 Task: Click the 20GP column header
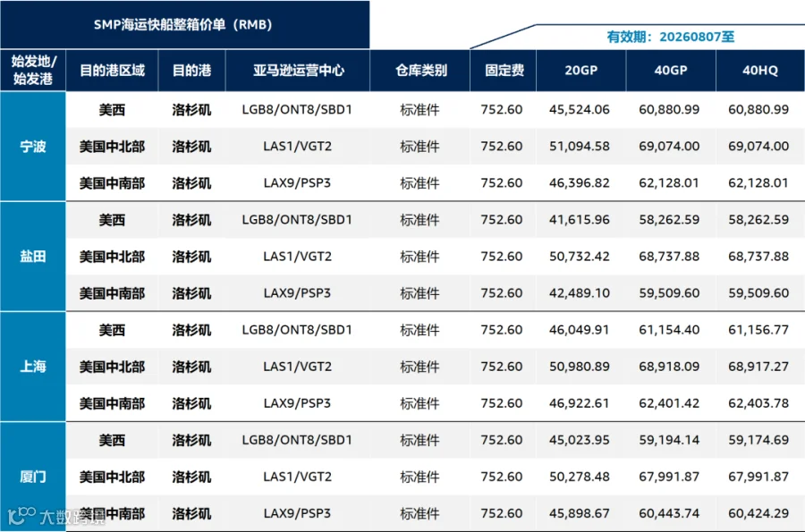point(580,71)
